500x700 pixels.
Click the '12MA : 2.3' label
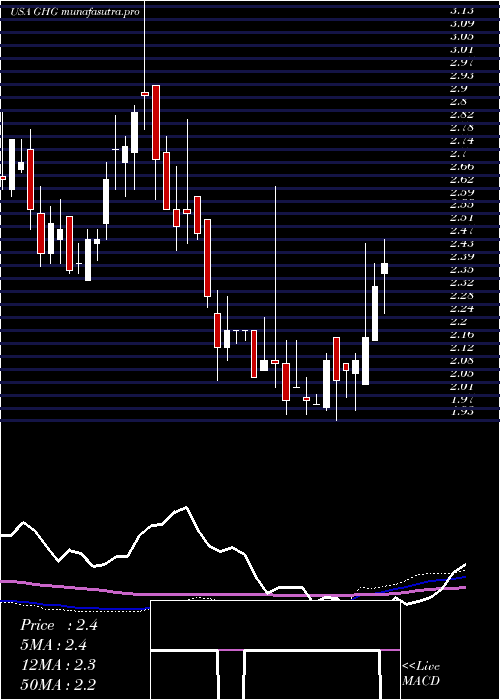click(x=58, y=665)
